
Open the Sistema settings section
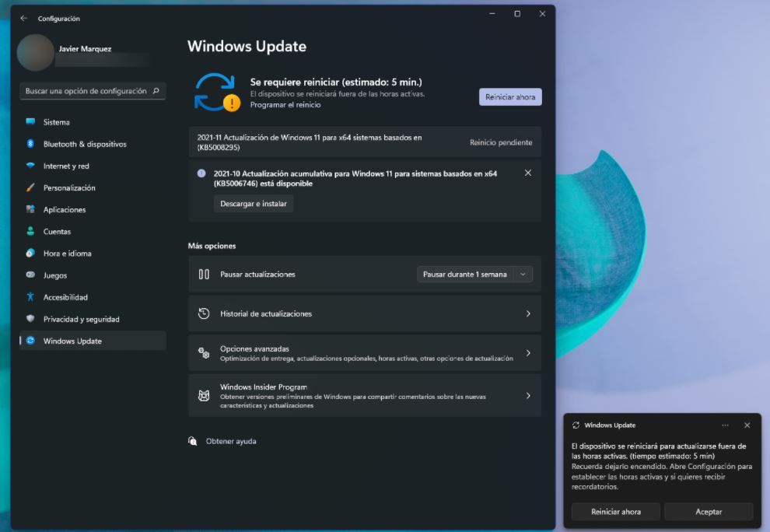[93, 122]
